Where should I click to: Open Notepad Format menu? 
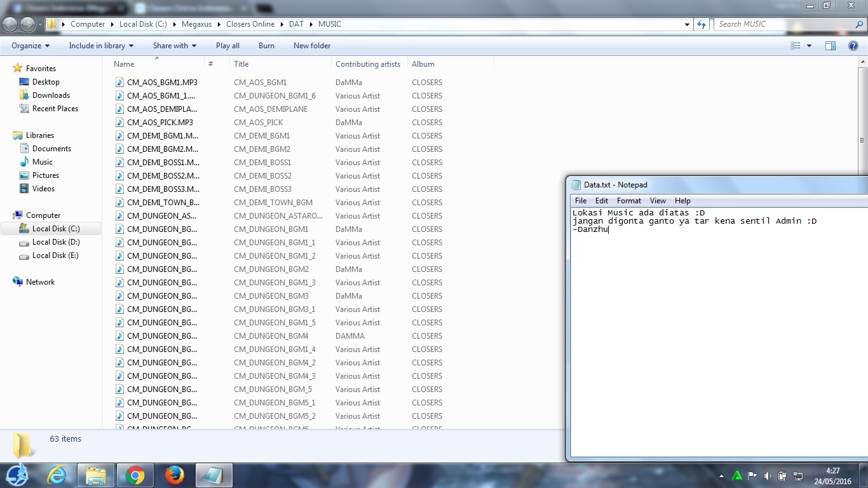click(x=629, y=201)
